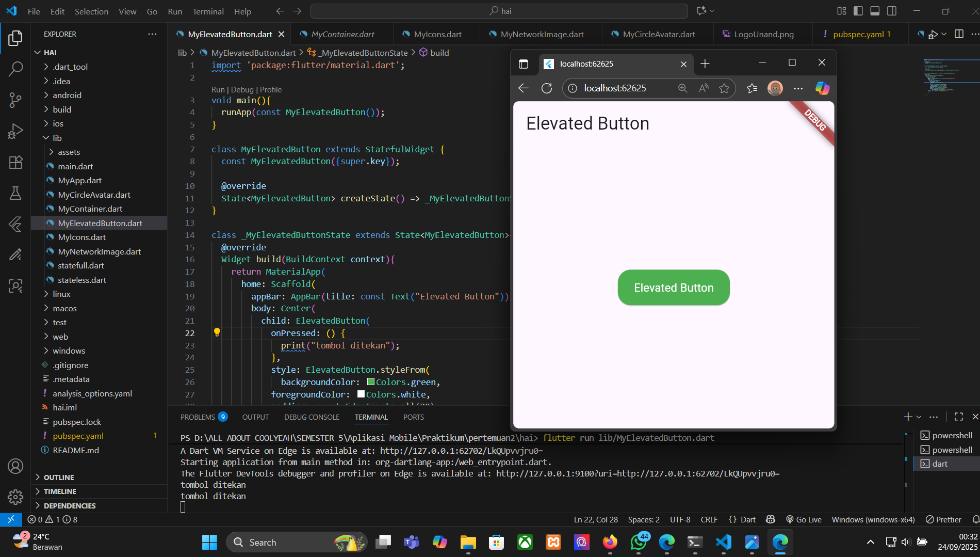Open the Source Control view
Image resolution: width=980 pixels, height=557 pixels.
click(x=15, y=100)
